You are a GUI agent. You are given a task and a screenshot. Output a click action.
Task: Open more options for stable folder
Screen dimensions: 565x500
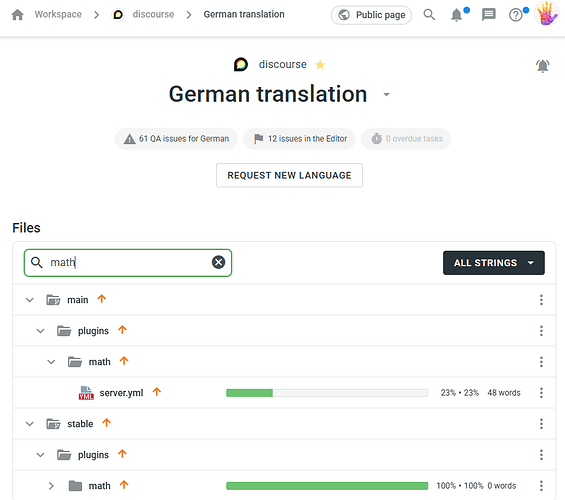pyautogui.click(x=541, y=424)
